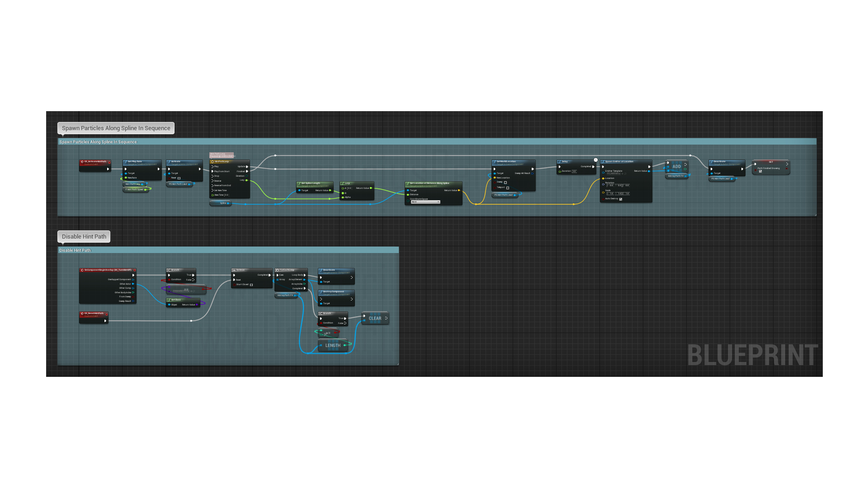Click Array Element pin on ForEachLoop
This screenshot has height=488, width=868.
(305, 280)
